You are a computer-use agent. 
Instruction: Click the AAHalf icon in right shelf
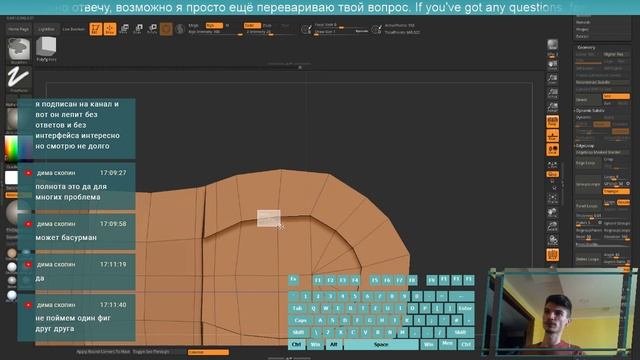pyautogui.click(x=553, y=107)
